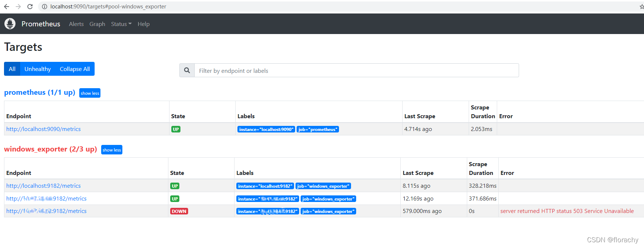Click instance="localhost:9182" label
This screenshot has width=644, height=247.
point(265,186)
